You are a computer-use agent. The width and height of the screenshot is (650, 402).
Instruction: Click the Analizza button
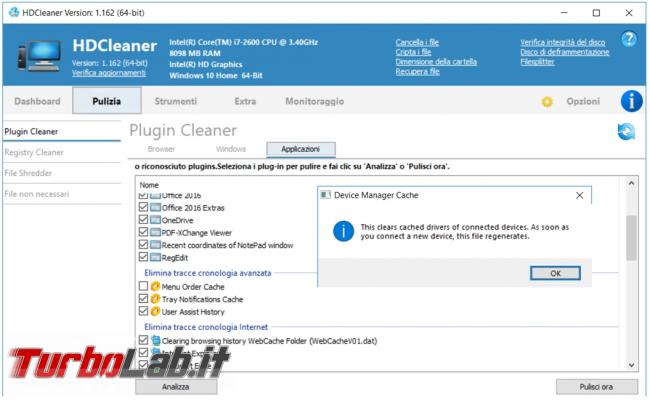176,387
